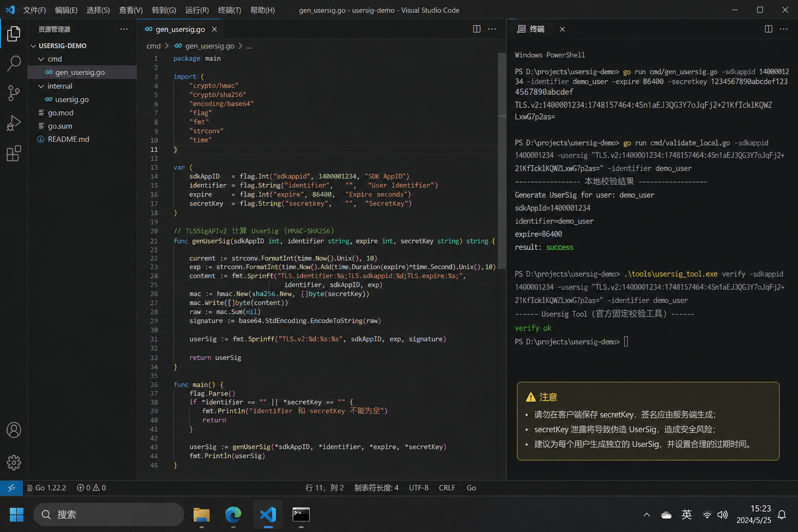Click the errors and warnings status indicator
This screenshot has width=798, height=532.
91,488
